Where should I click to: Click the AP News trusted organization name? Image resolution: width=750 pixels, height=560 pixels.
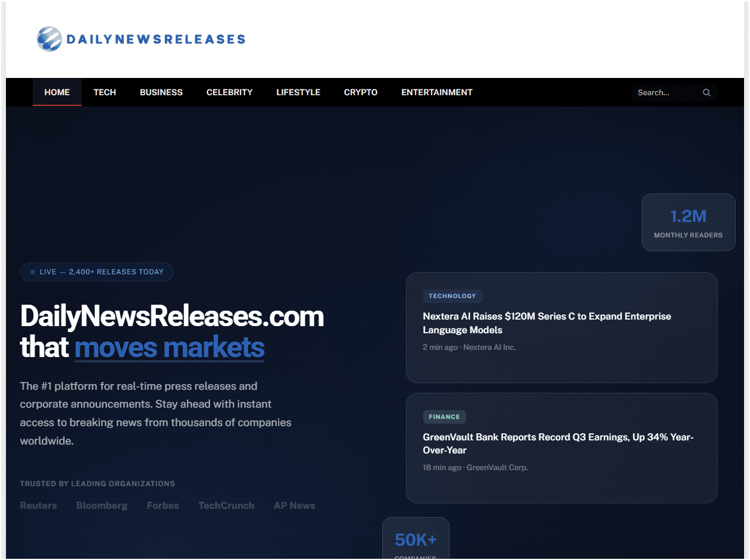coord(295,505)
